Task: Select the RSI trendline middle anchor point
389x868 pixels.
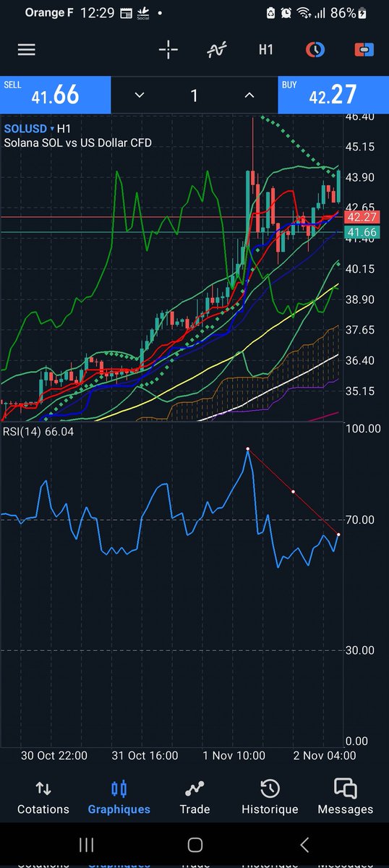Action: (x=293, y=492)
